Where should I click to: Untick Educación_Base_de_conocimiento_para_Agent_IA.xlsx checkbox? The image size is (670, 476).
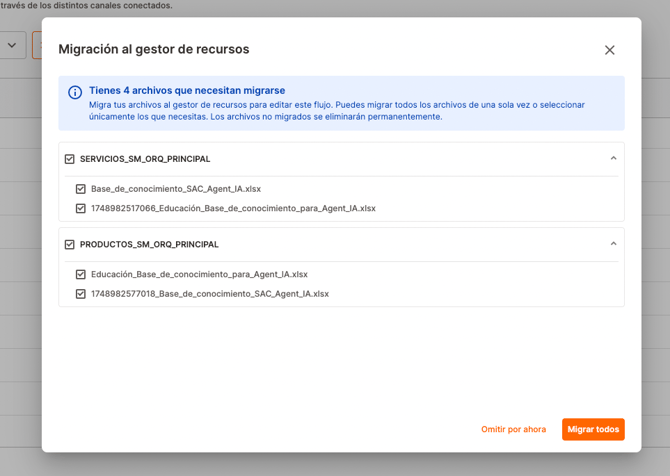tap(81, 274)
